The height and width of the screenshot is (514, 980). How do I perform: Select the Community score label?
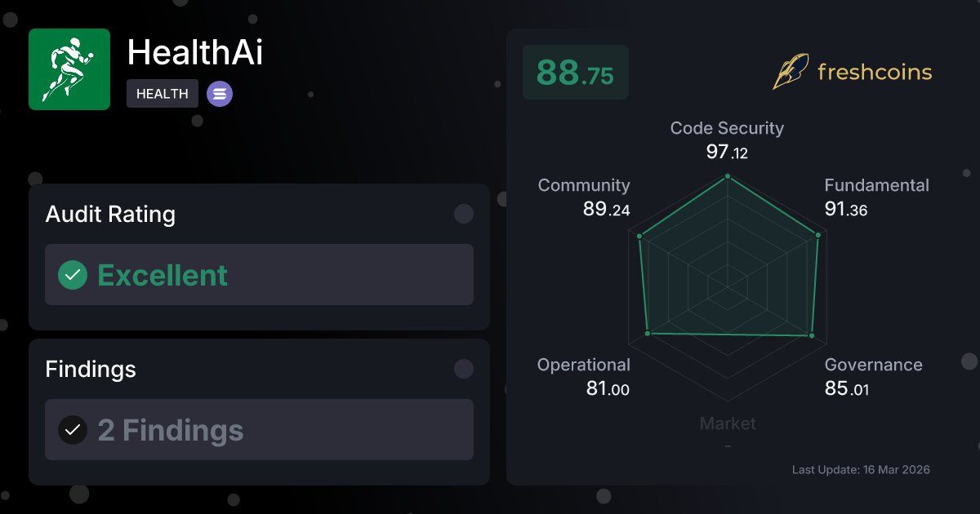584,185
